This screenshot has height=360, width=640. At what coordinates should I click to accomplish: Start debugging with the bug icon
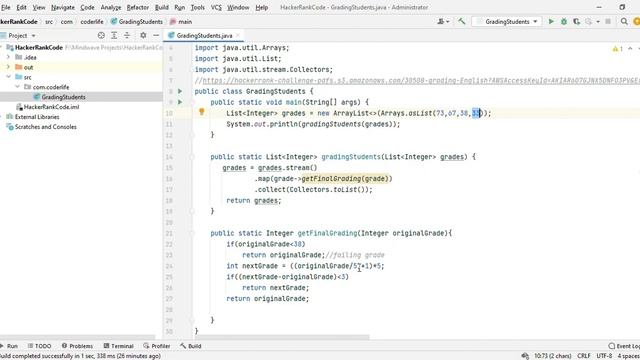click(x=564, y=22)
